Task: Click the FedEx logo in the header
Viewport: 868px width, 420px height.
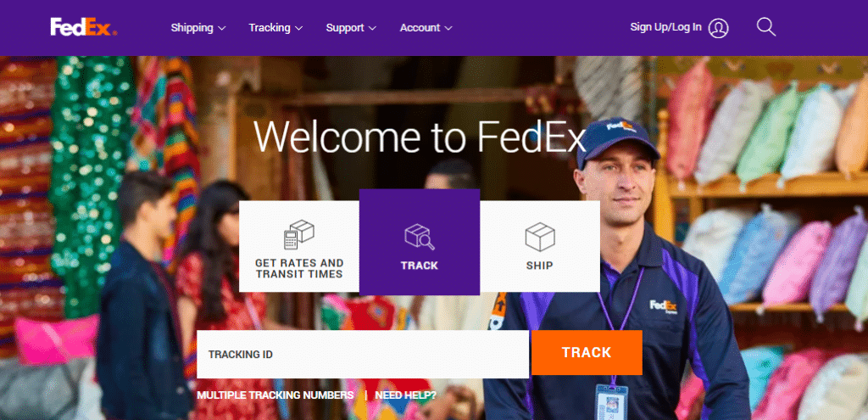Action: tap(84, 27)
